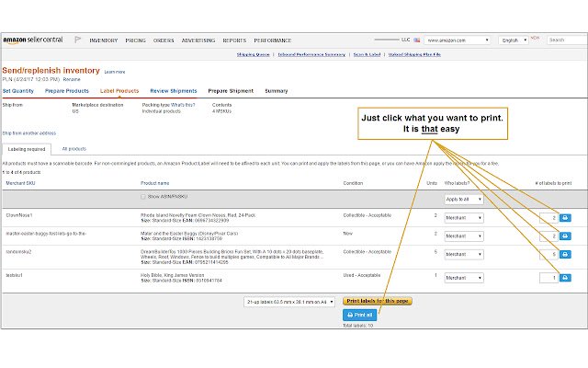Viewport: 588px width, 368px height.
Task: Click the Learn more link
Action: tap(115, 72)
